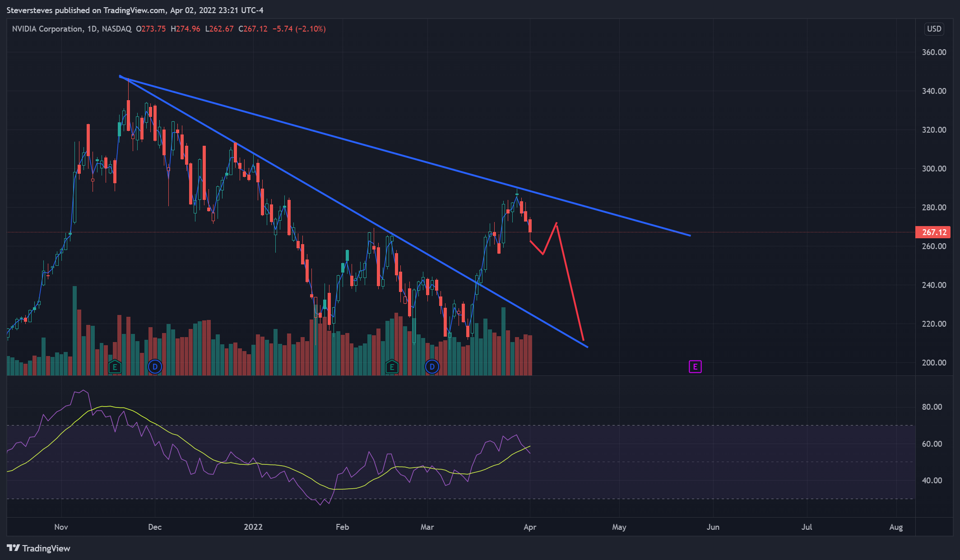The height and width of the screenshot is (560, 960).
Task: Click the December D dividend marker
Action: [155, 367]
